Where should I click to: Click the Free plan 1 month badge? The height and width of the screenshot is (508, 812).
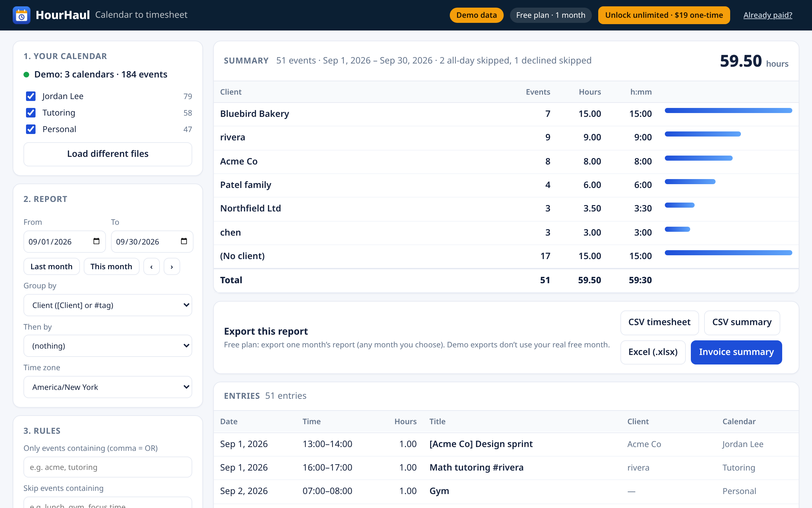pyautogui.click(x=551, y=15)
